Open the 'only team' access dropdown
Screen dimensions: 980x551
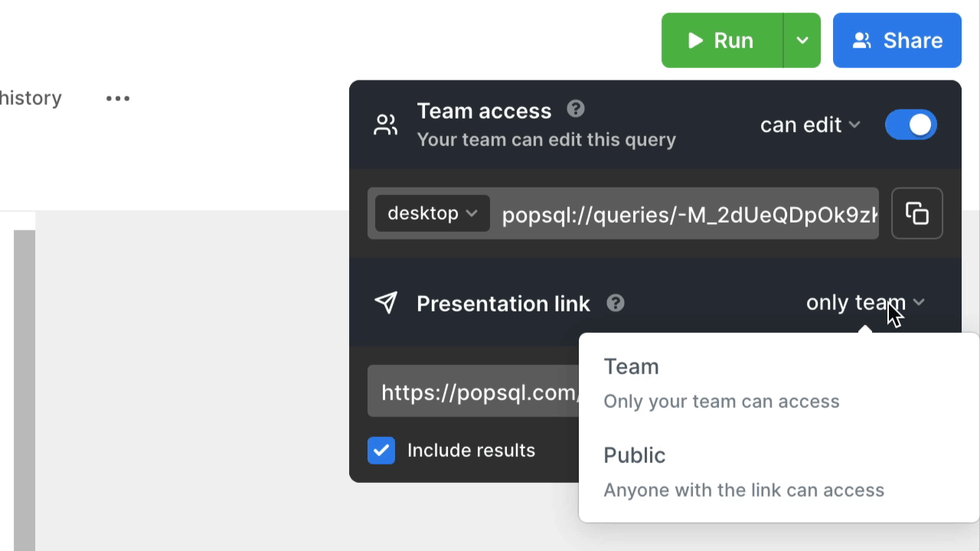(866, 303)
